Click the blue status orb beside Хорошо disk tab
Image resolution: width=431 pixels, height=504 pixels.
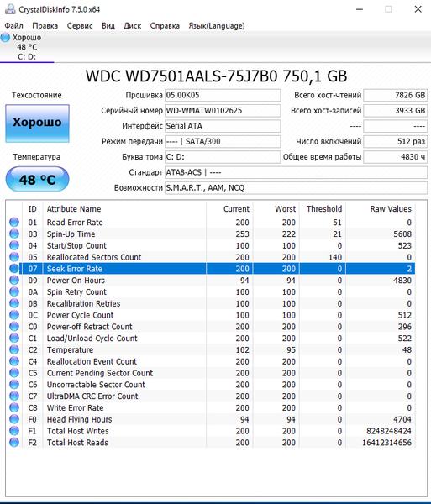coord(5,37)
